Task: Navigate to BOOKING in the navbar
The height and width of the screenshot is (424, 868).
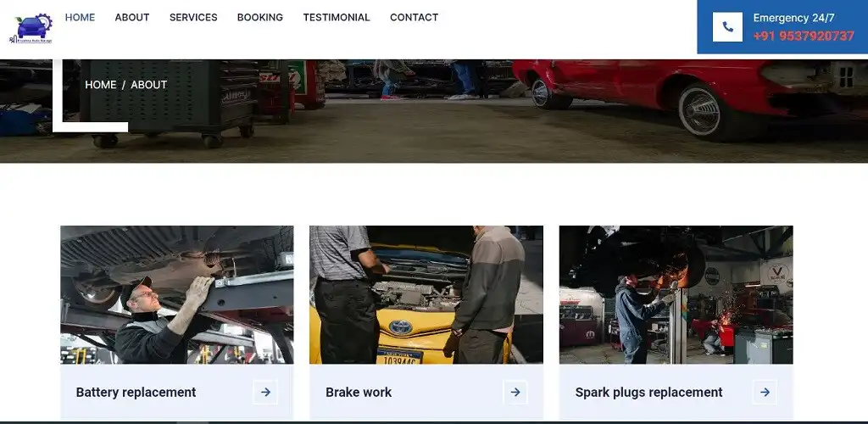Action: [260, 17]
